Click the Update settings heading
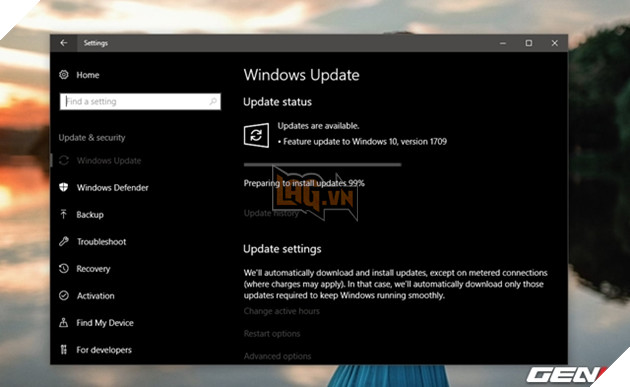This screenshot has height=387, width=630. point(282,249)
